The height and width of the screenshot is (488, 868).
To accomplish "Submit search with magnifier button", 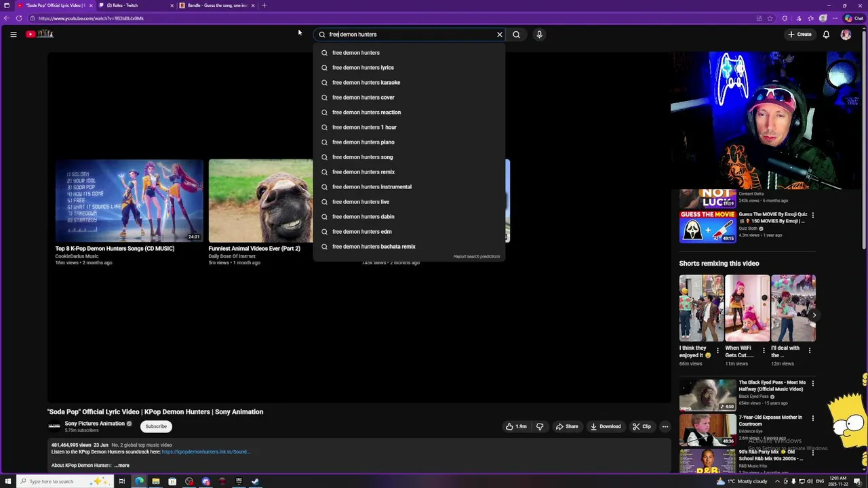I will pyautogui.click(x=516, y=35).
